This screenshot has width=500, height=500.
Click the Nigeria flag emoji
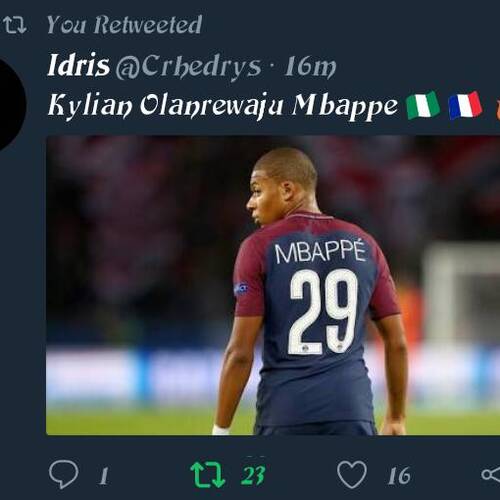(x=423, y=105)
